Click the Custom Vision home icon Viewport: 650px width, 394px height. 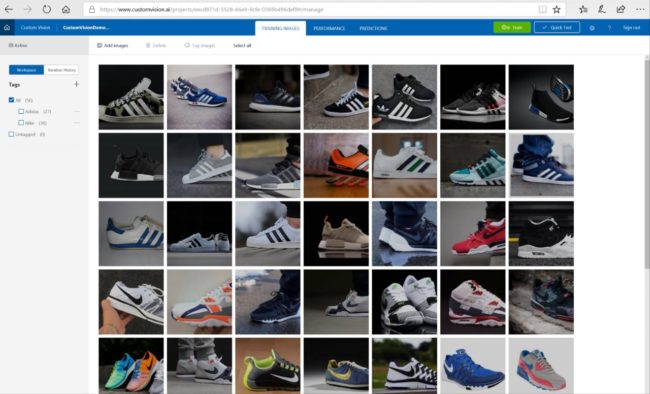[x=7, y=28]
